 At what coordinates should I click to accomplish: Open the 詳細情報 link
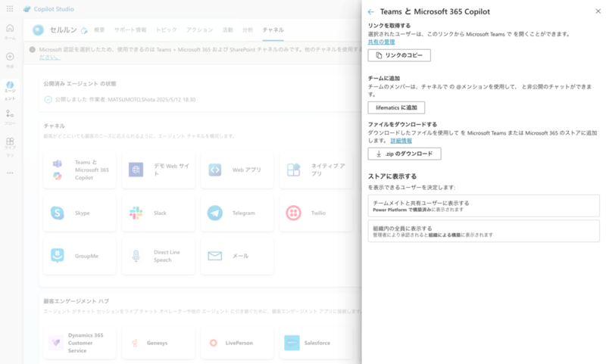click(x=401, y=141)
